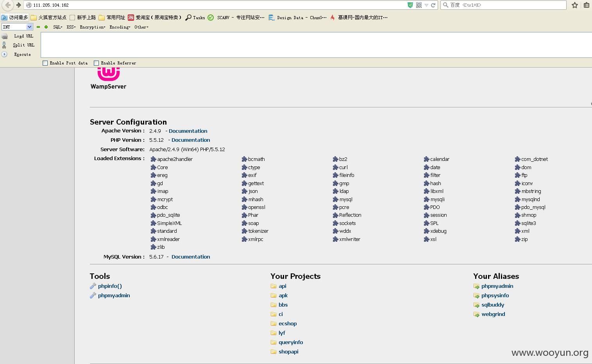Image resolution: width=592 pixels, height=364 pixels.
Task: Open the SQL dropdown menu
Action: [x=58, y=27]
